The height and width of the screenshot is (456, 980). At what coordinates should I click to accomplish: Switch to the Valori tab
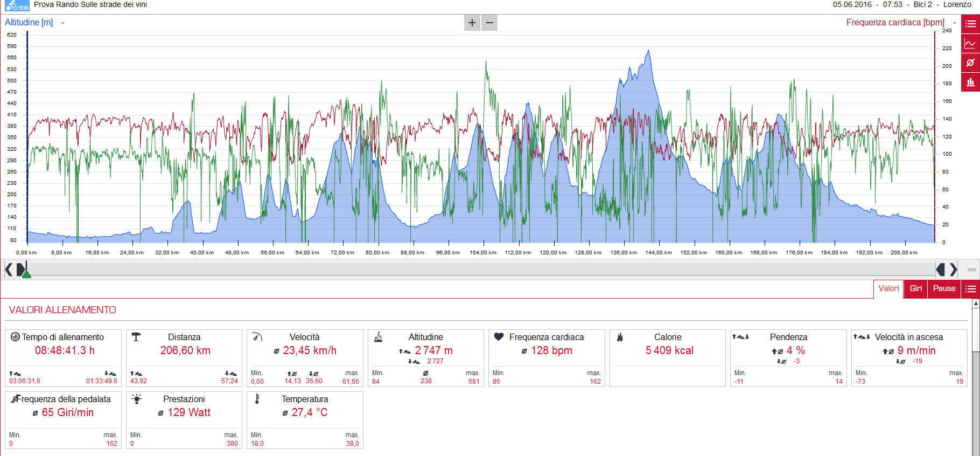click(888, 289)
